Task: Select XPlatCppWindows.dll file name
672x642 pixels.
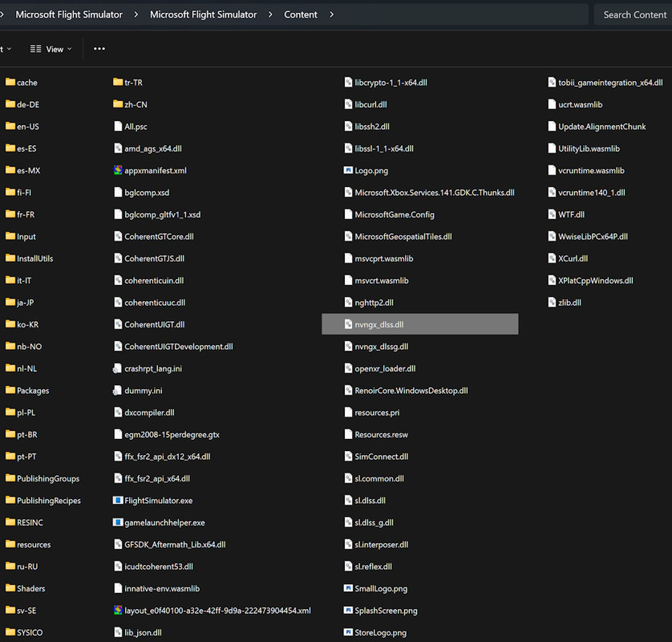Action: tap(596, 280)
